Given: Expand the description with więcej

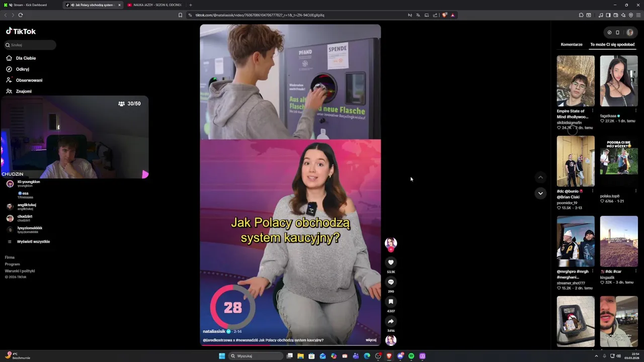Looking at the screenshot, I should point(371,340).
